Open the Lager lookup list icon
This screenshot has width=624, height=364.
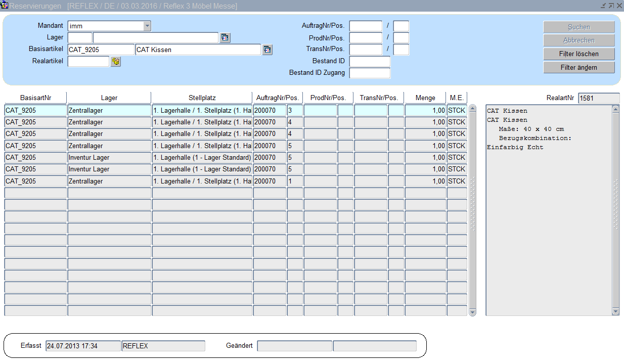(225, 38)
